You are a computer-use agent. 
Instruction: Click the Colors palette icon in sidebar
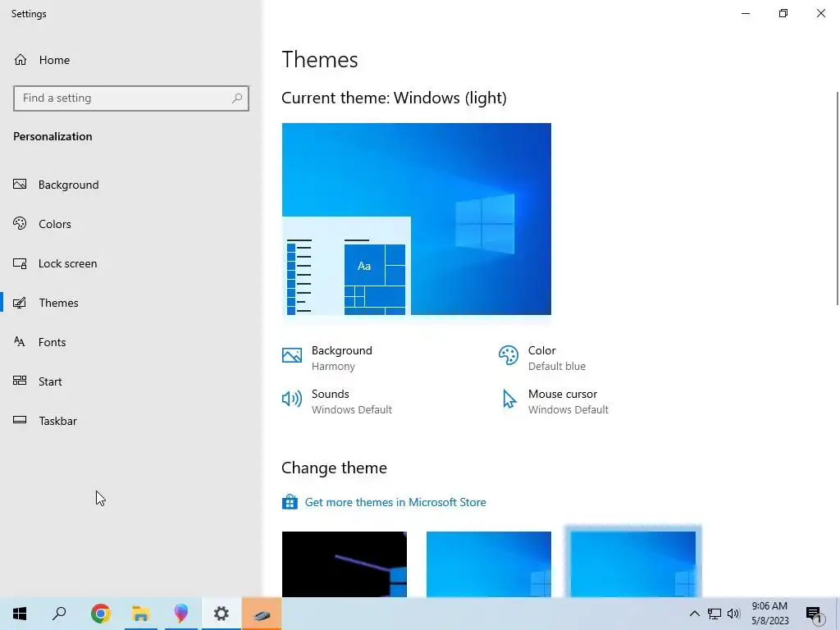pyautogui.click(x=20, y=223)
